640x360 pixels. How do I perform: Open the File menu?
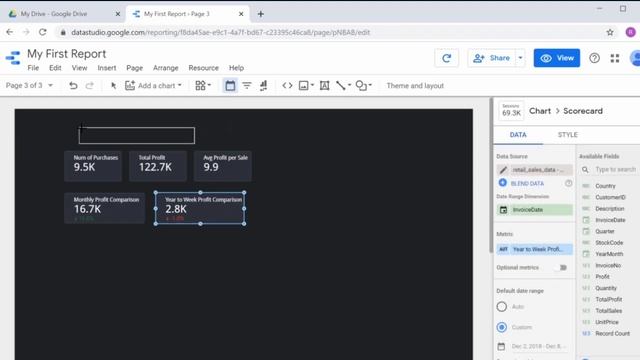33,68
